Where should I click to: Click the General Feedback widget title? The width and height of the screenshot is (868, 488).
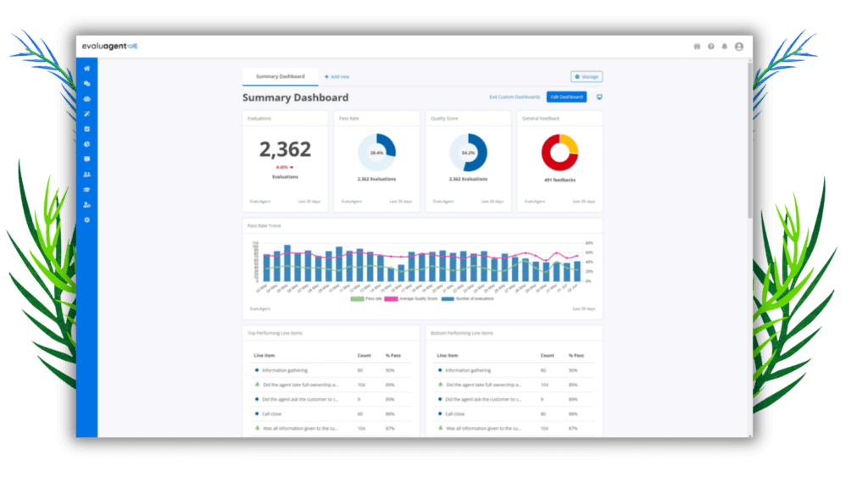(x=541, y=119)
